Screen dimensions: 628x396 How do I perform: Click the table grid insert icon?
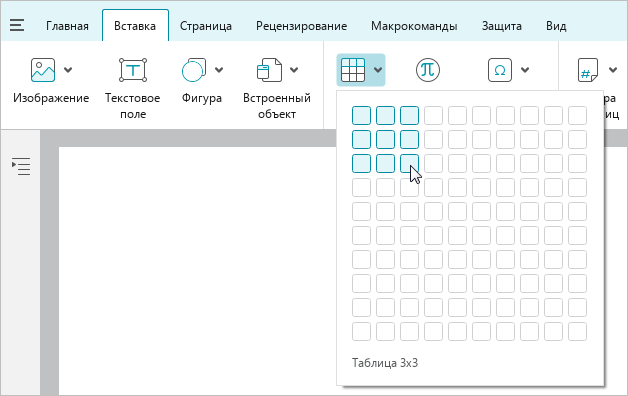pos(353,70)
